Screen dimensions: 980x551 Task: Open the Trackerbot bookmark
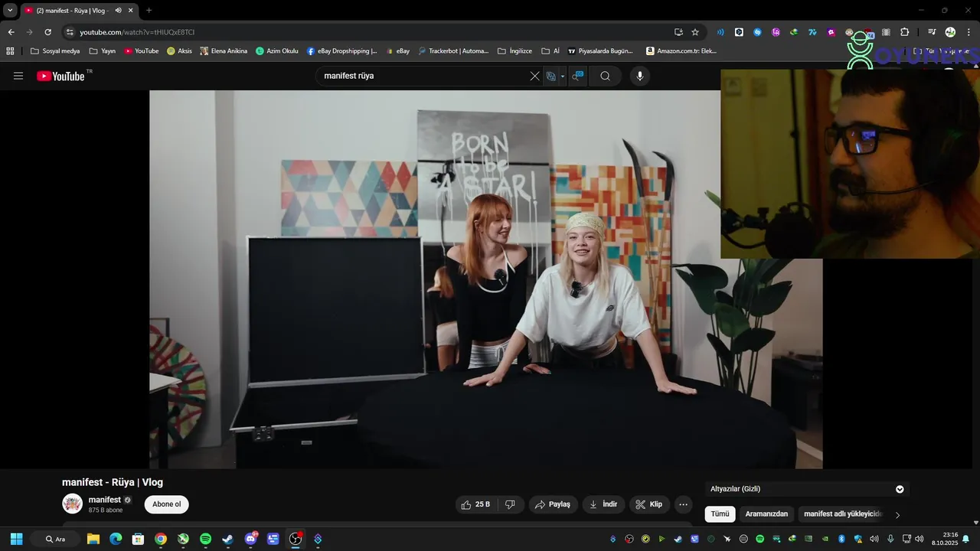pos(452,51)
